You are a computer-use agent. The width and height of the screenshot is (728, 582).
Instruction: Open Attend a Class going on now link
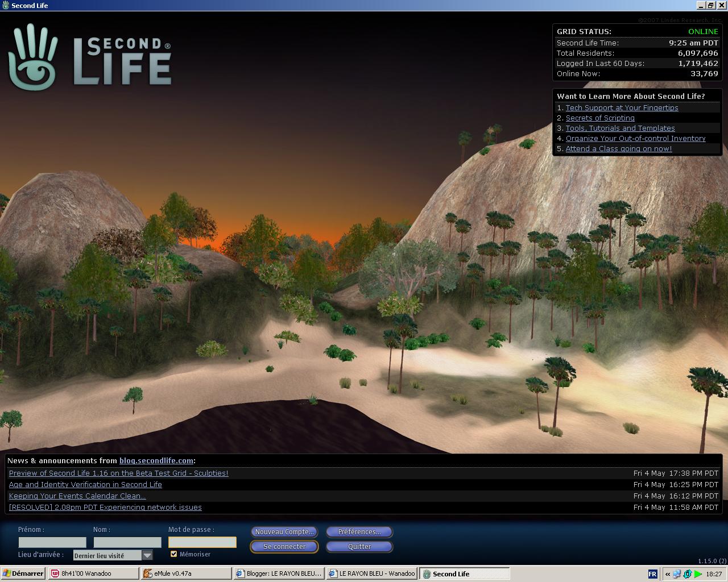(619, 149)
